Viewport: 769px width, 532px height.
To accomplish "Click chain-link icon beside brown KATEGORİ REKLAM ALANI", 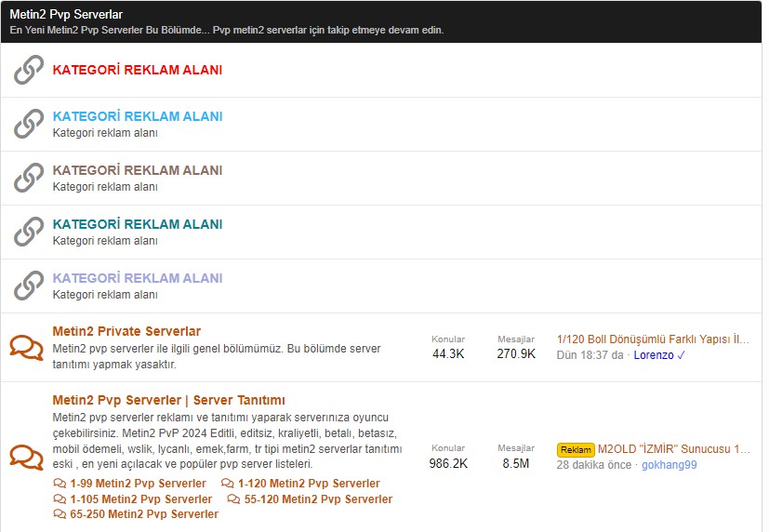I will click(x=29, y=178).
